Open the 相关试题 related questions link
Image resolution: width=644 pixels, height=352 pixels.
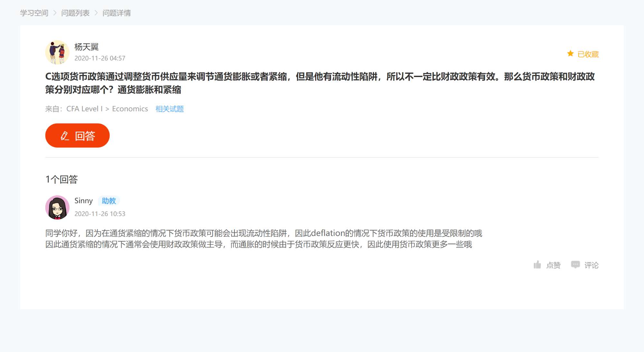click(169, 109)
